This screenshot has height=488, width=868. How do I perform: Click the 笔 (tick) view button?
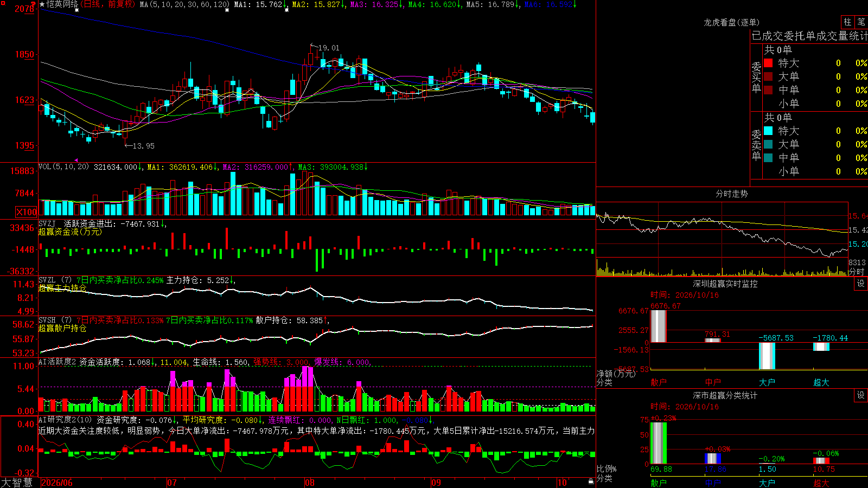[861, 22]
